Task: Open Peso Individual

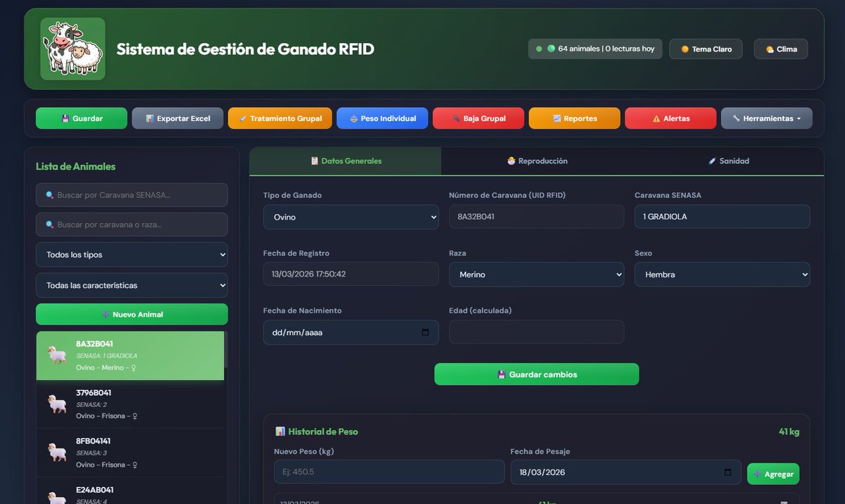Action: 382,118
